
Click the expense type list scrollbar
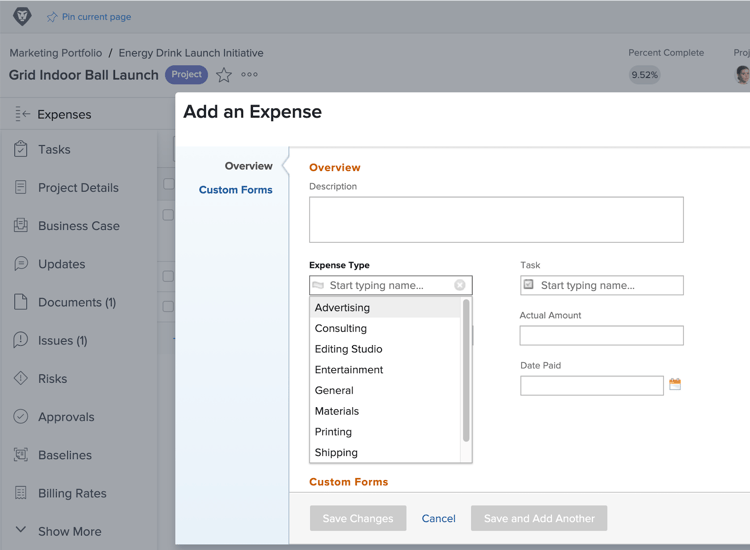(x=466, y=370)
